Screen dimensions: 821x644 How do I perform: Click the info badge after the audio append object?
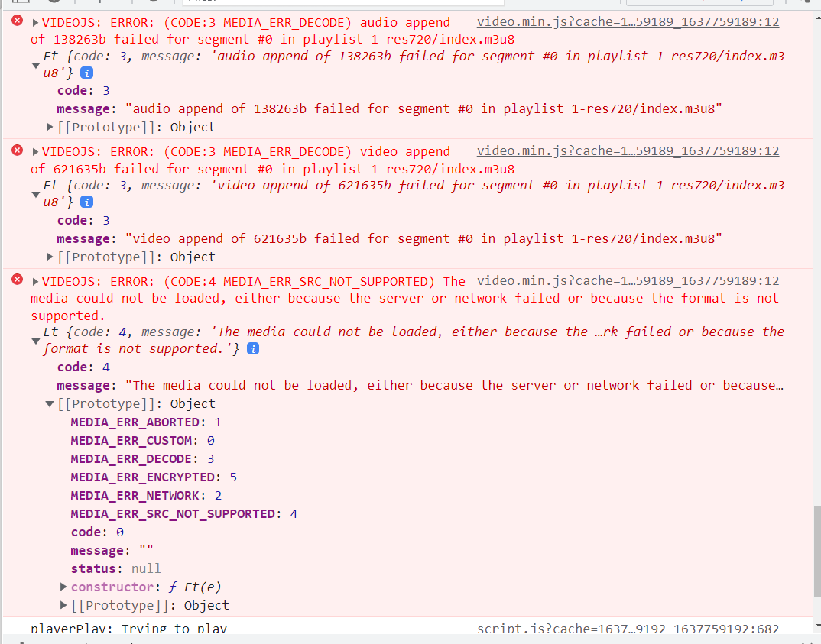[87, 73]
